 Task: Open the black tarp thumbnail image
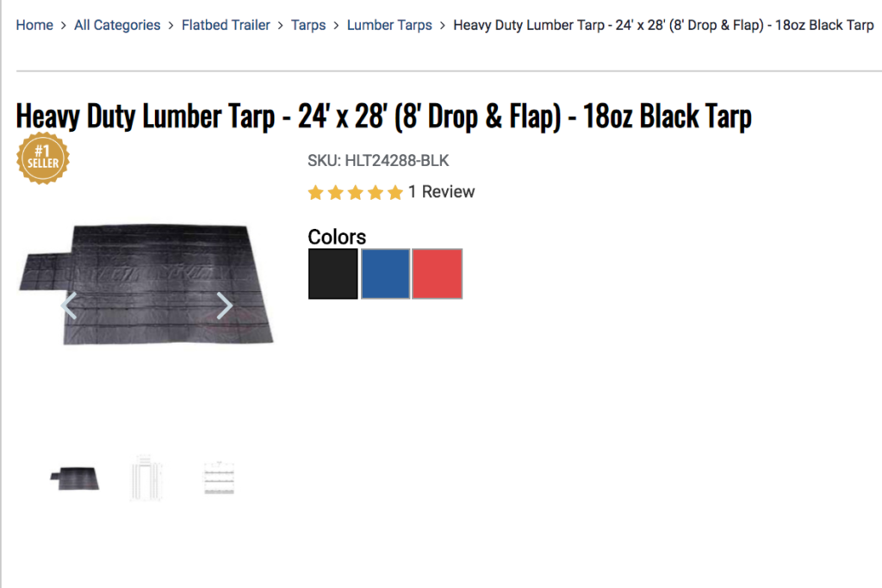(75, 478)
